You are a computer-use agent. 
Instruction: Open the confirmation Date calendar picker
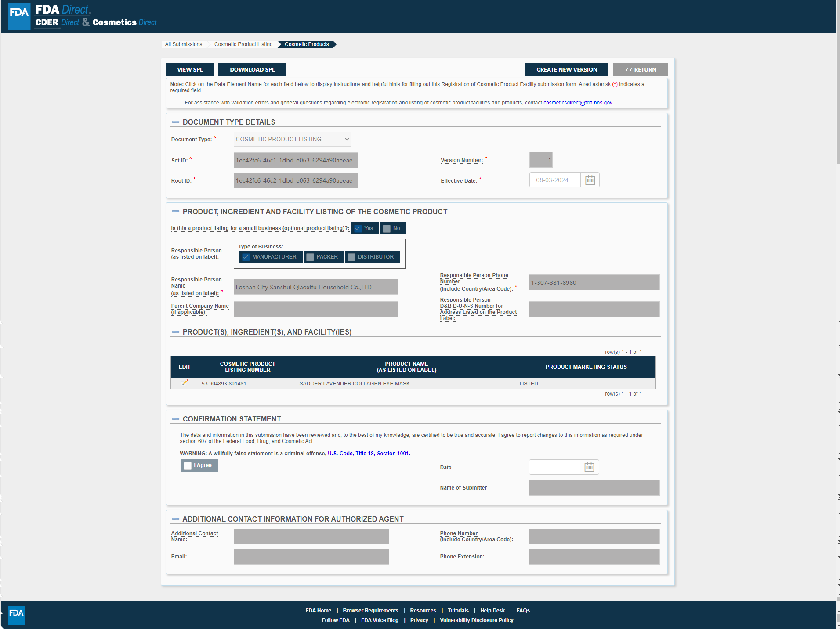click(589, 468)
